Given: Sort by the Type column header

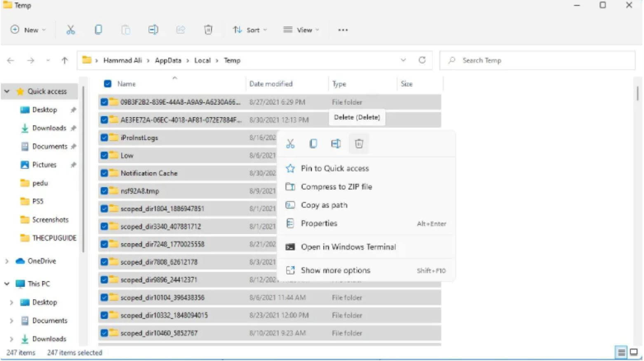Looking at the screenshot, I should 339,84.
